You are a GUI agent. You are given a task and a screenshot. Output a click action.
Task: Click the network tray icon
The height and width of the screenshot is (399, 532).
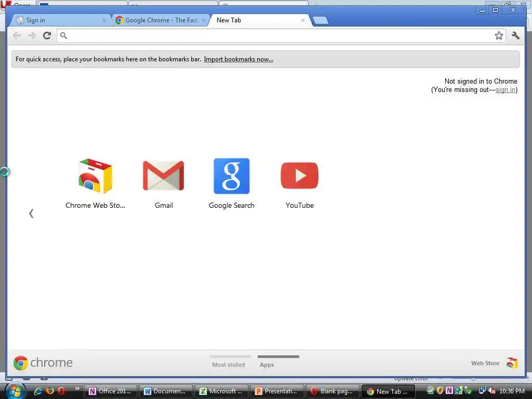click(x=482, y=391)
